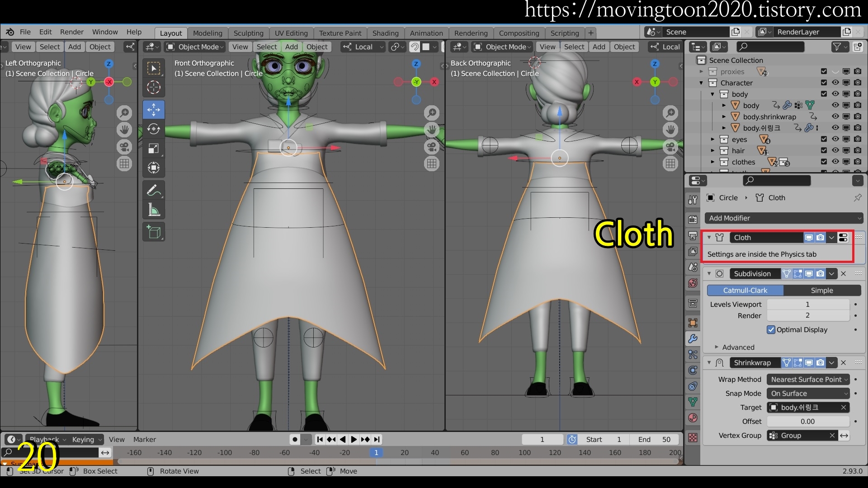This screenshot has width=868, height=488.
Task: Hide the Character collection with eye icon
Action: tap(835, 83)
